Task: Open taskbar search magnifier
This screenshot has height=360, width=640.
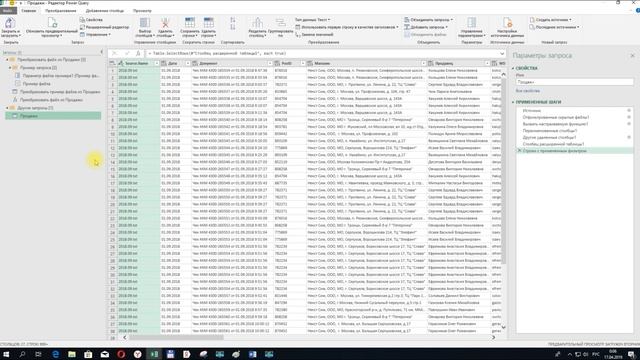Action: (22, 354)
